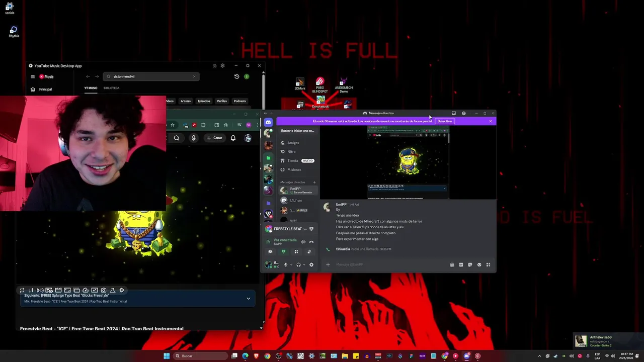Open EmiPP direct message conversation

pos(299,191)
